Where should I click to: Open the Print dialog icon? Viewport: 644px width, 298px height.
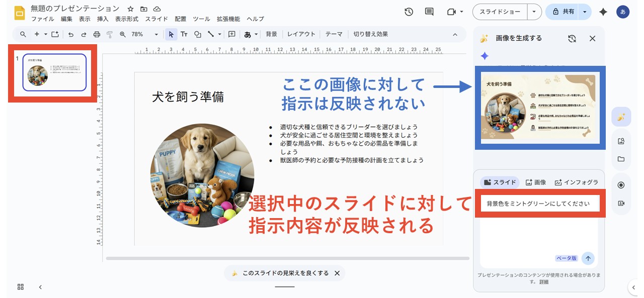click(x=96, y=34)
